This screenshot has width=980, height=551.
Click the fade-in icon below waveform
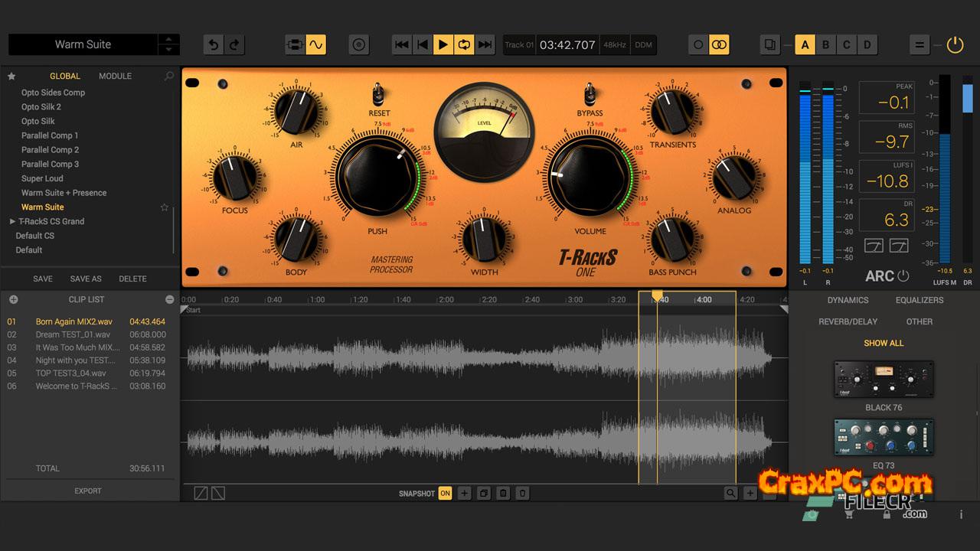pos(201,494)
